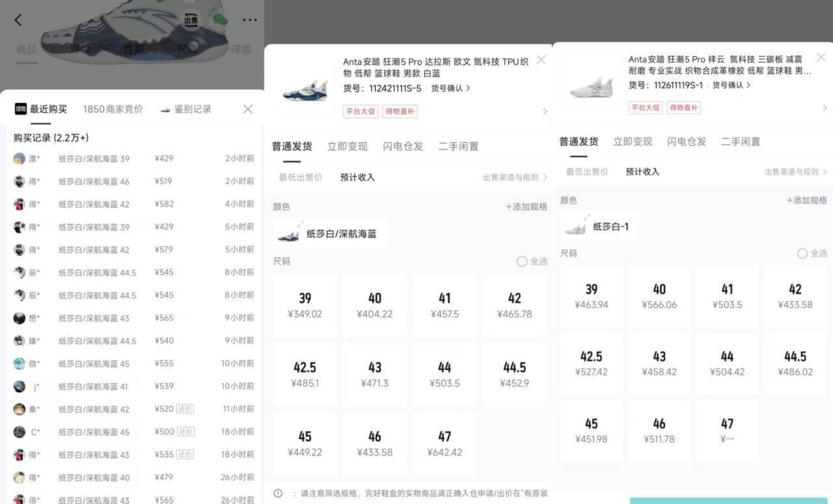Screen dimensions: 833x504
Task: Switch to 立即变现 tab in middle panel
Action: coord(347,146)
